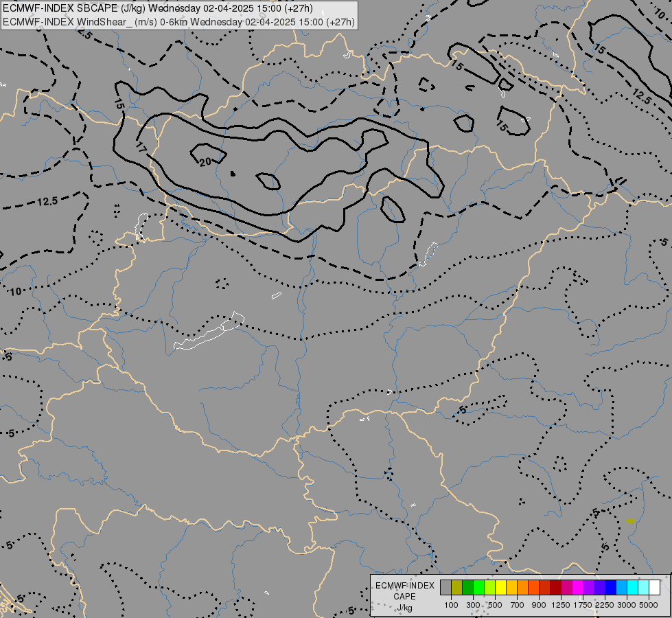Click the WindShear 0-6km title line
The height and width of the screenshot is (618, 672).
click(x=178, y=22)
